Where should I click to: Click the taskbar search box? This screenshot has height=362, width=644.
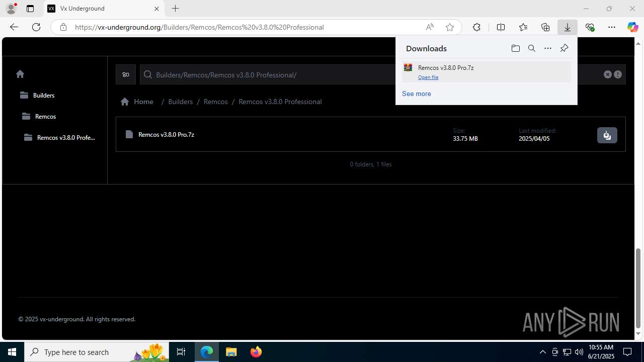[97, 352]
